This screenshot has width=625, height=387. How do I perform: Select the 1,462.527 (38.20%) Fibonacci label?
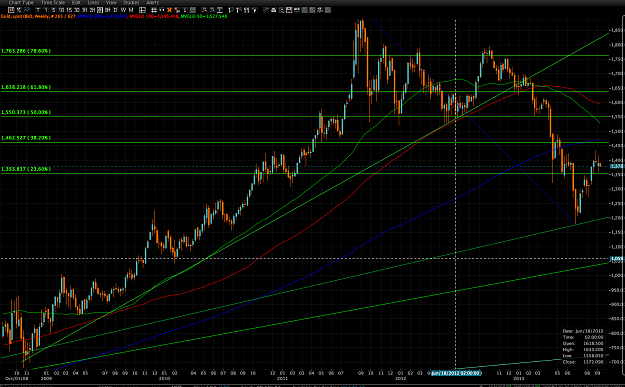point(26,138)
